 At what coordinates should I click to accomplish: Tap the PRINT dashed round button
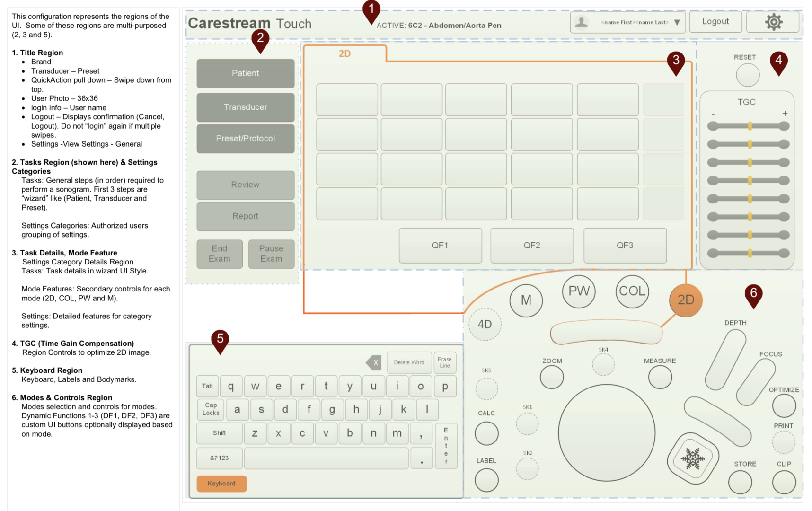784,442
